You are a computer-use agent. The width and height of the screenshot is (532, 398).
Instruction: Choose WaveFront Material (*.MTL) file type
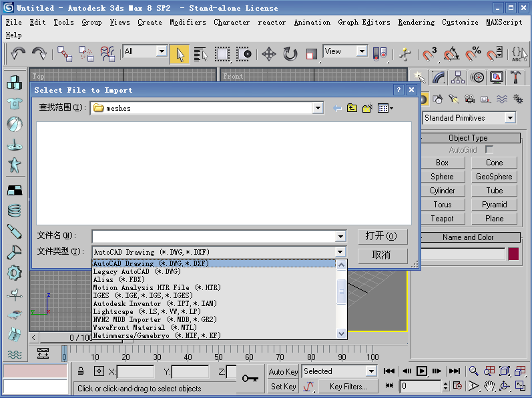214,327
